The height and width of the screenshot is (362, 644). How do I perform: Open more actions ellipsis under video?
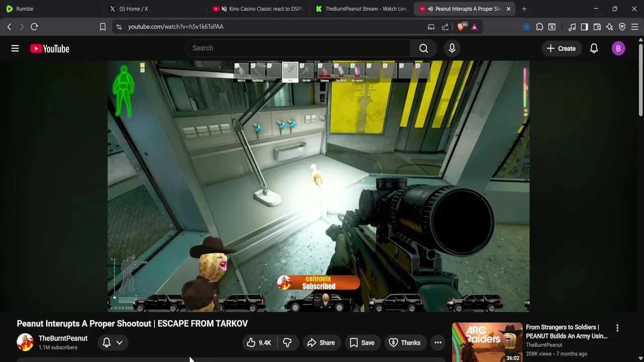[x=438, y=343]
